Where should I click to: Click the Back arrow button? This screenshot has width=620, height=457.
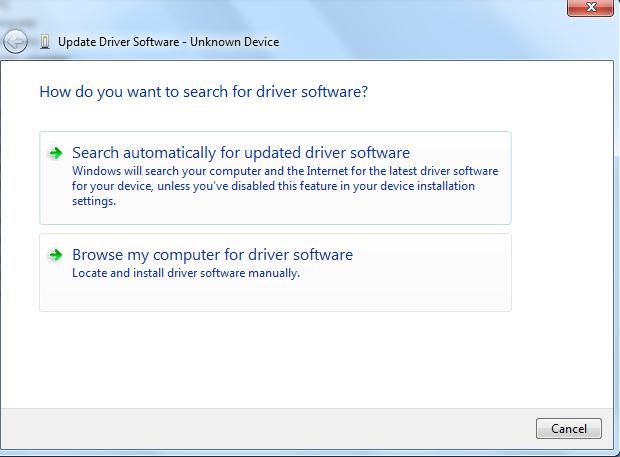(x=15, y=42)
